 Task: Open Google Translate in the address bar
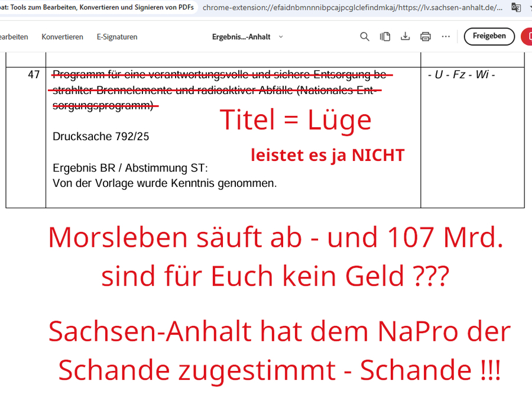(x=515, y=8)
